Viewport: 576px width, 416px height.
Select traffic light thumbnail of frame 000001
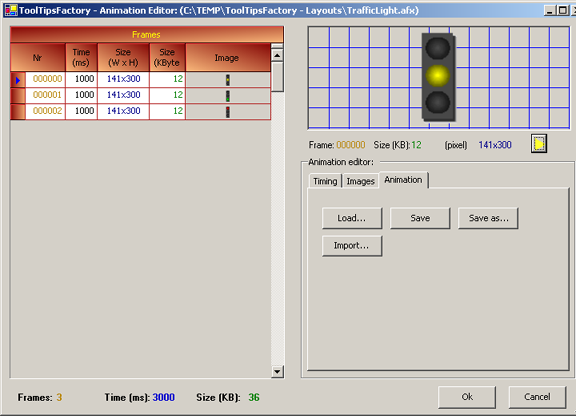[x=228, y=96]
